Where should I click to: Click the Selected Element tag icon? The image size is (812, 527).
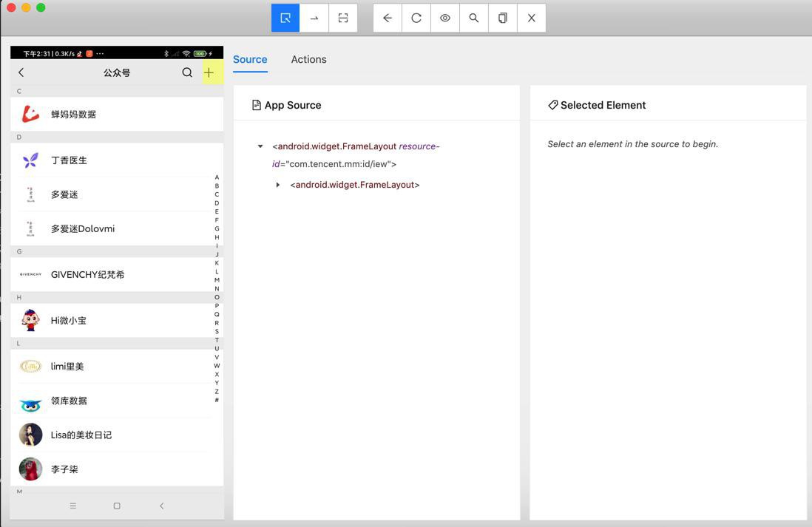(x=553, y=105)
